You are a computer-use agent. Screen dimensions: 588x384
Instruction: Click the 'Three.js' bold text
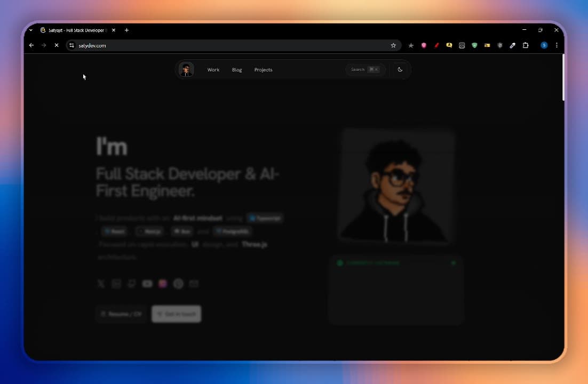pyautogui.click(x=255, y=244)
